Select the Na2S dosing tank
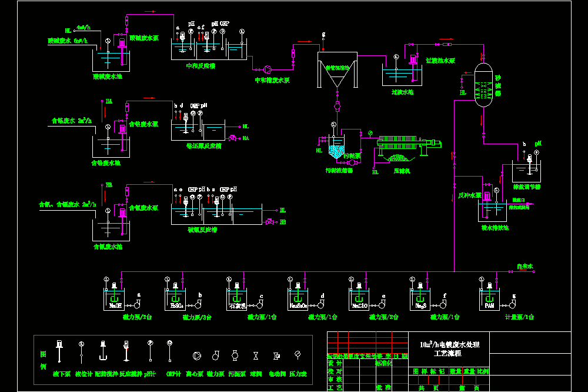This screenshot has width=588, height=392. tap(420, 299)
